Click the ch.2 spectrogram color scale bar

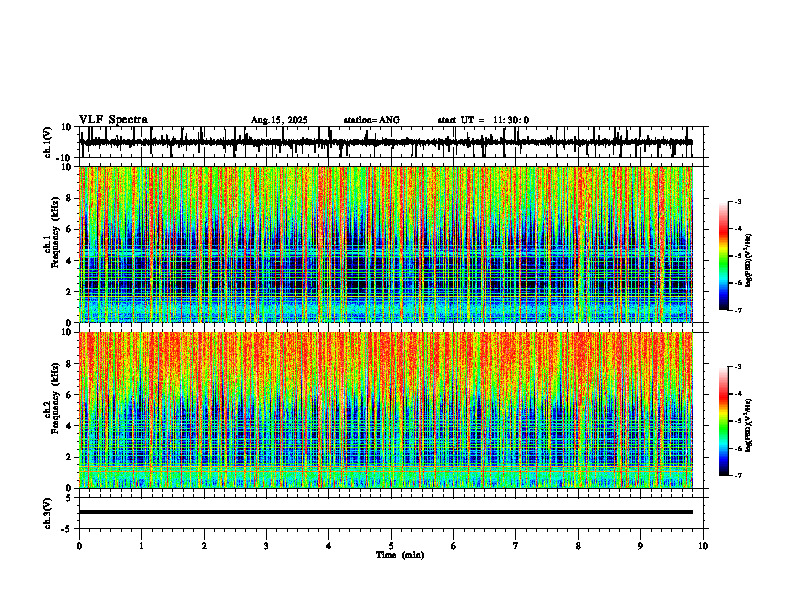pyautogui.click(x=724, y=421)
